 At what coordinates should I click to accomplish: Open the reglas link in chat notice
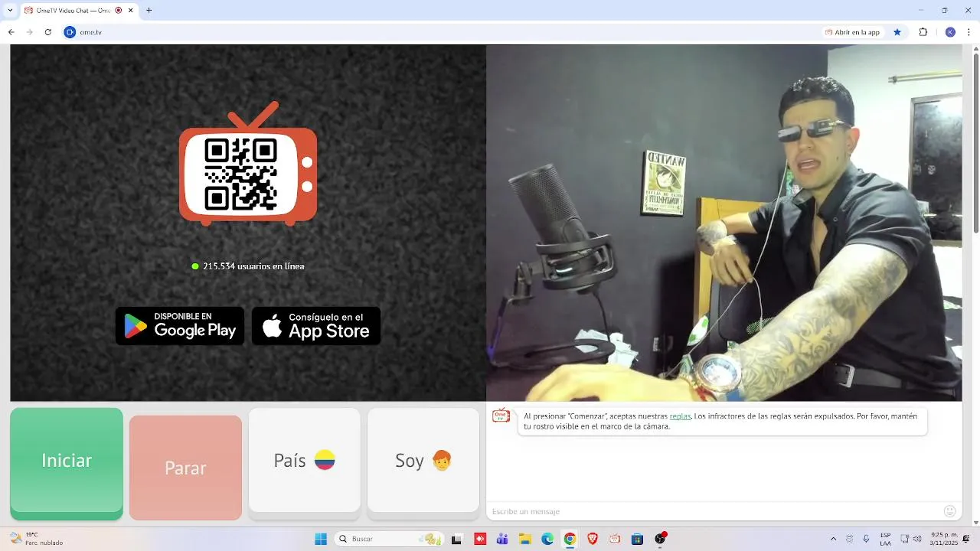[x=680, y=416]
